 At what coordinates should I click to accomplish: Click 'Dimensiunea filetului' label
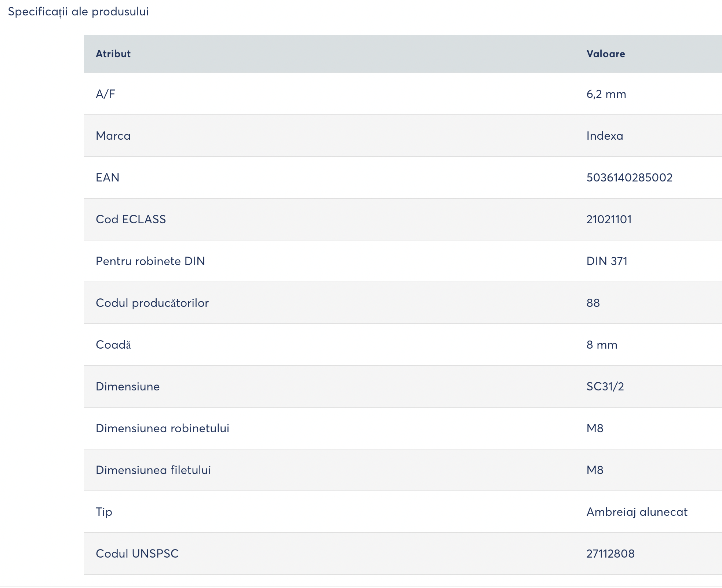coord(153,470)
